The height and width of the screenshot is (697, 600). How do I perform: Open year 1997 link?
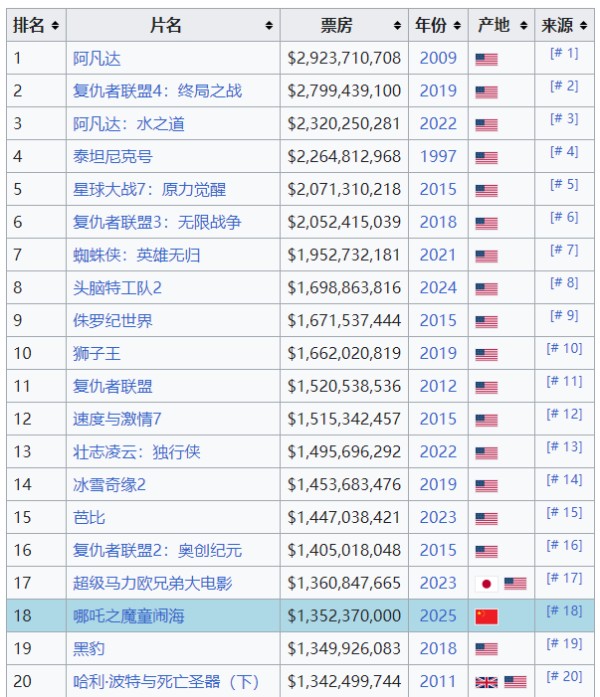(x=438, y=156)
